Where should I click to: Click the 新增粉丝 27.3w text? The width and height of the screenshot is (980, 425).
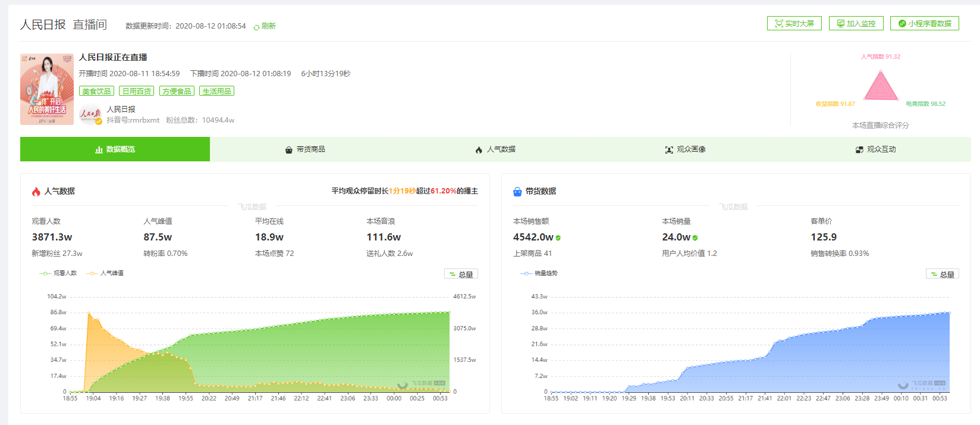pyautogui.click(x=57, y=254)
